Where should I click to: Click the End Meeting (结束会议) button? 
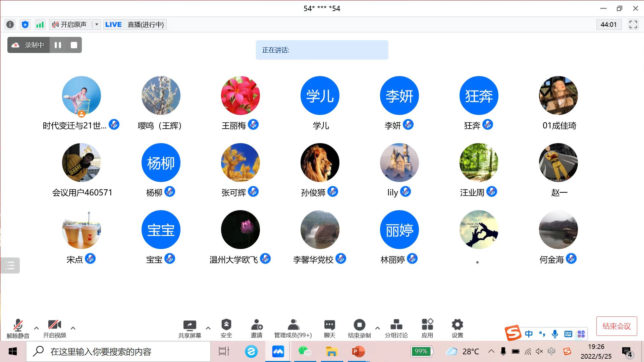click(616, 326)
